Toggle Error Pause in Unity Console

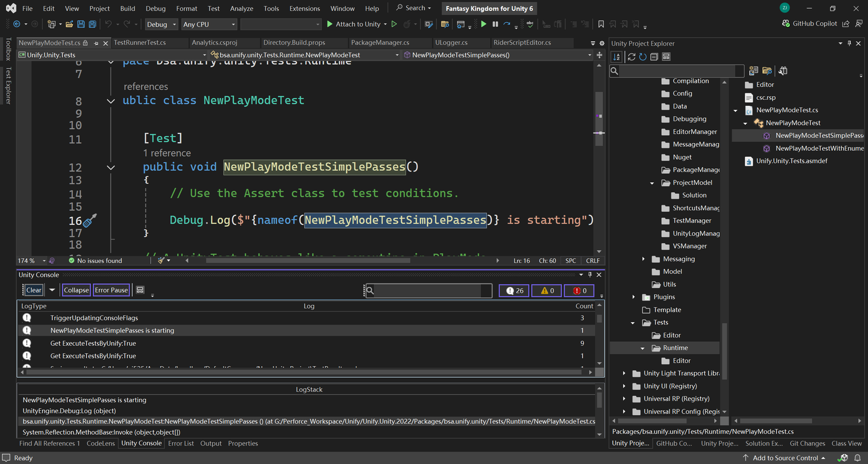point(111,290)
